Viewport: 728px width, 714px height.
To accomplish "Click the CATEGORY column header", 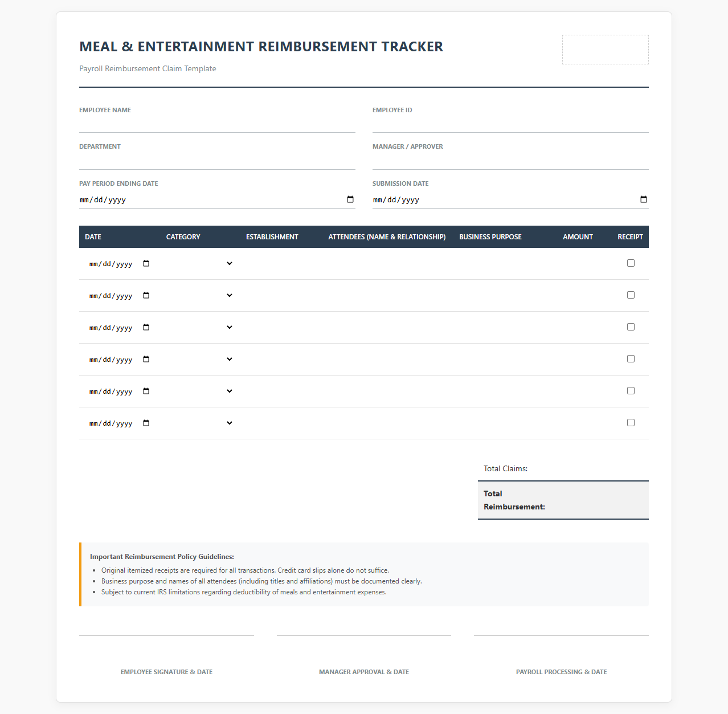I will click(183, 237).
